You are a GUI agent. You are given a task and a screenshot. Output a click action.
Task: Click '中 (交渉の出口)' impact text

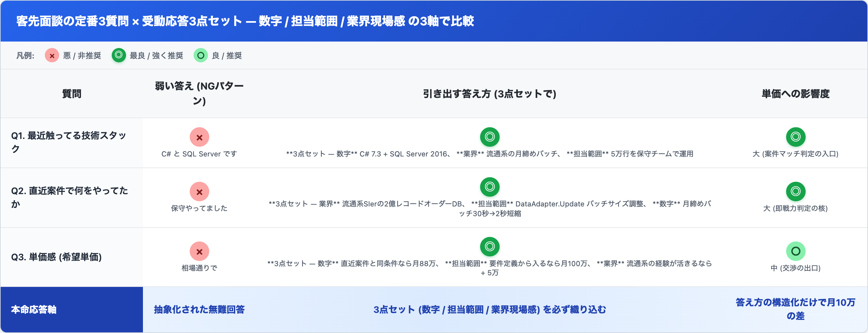point(796,268)
